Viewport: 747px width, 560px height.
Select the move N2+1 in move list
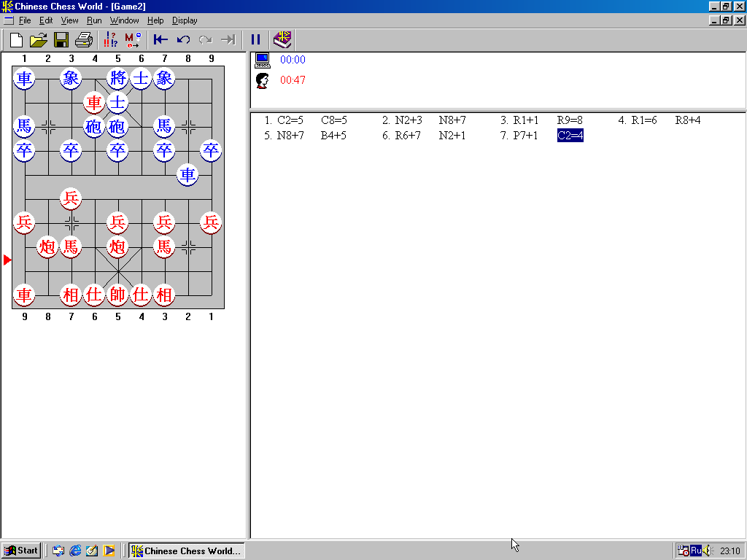pyautogui.click(x=452, y=136)
